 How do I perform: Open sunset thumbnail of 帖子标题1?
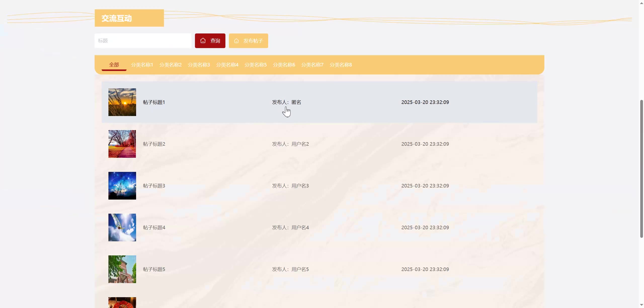(122, 102)
